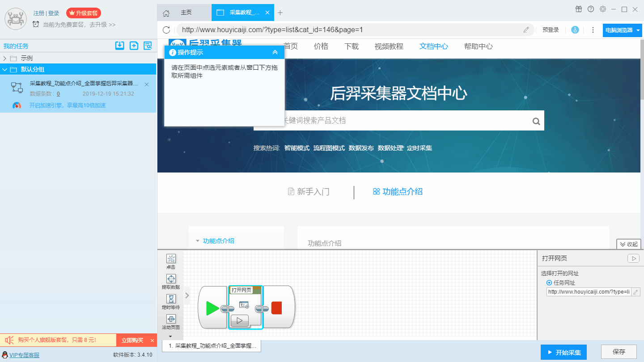The height and width of the screenshot is (362, 644).
Task: Open the home icon tab
Action: tap(166, 13)
